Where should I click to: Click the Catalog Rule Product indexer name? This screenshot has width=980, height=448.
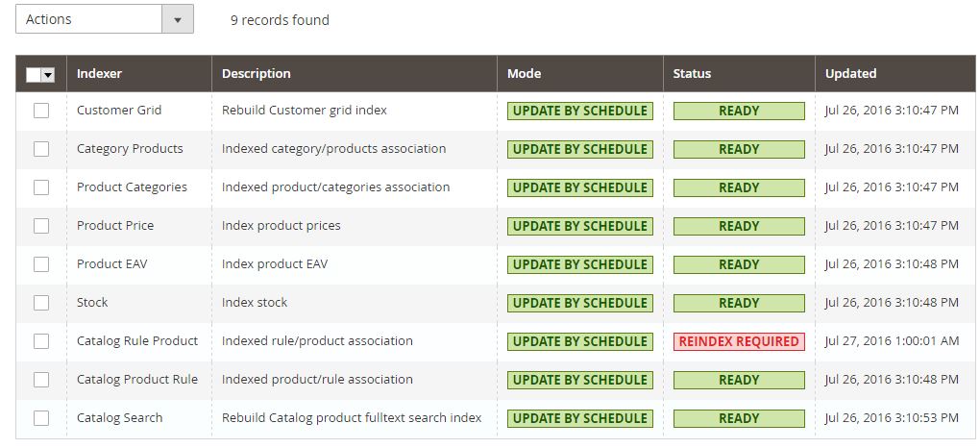pyautogui.click(x=137, y=341)
